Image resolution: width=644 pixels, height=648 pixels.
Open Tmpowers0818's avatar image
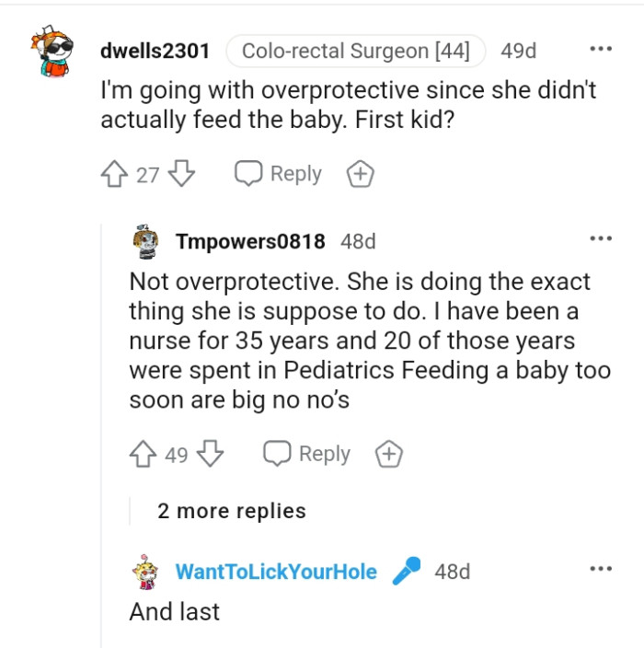click(x=145, y=241)
